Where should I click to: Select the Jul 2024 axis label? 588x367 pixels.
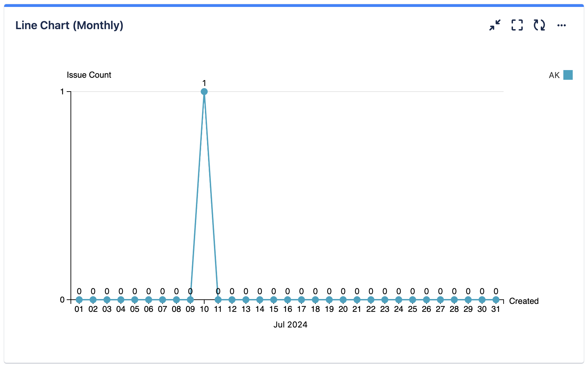(291, 325)
